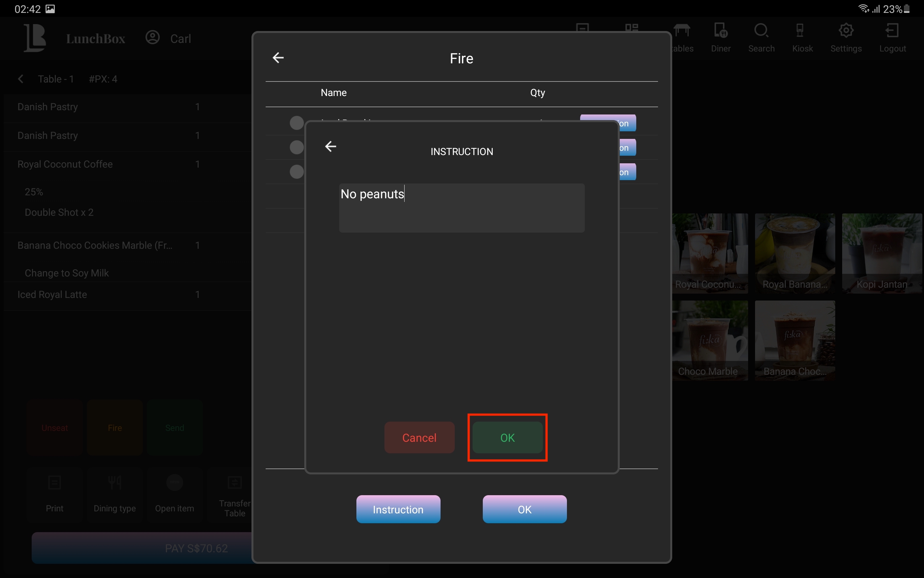
Task: Select the first item radio circle
Action: [296, 123]
